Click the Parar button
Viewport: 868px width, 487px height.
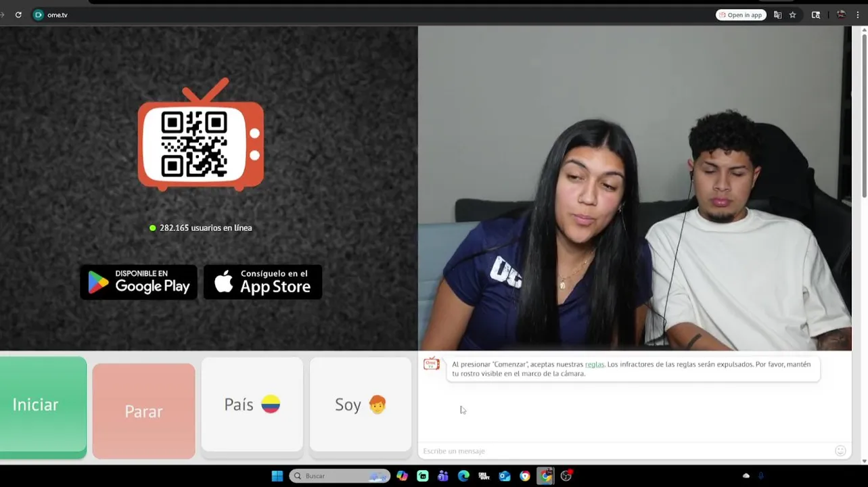(x=143, y=411)
